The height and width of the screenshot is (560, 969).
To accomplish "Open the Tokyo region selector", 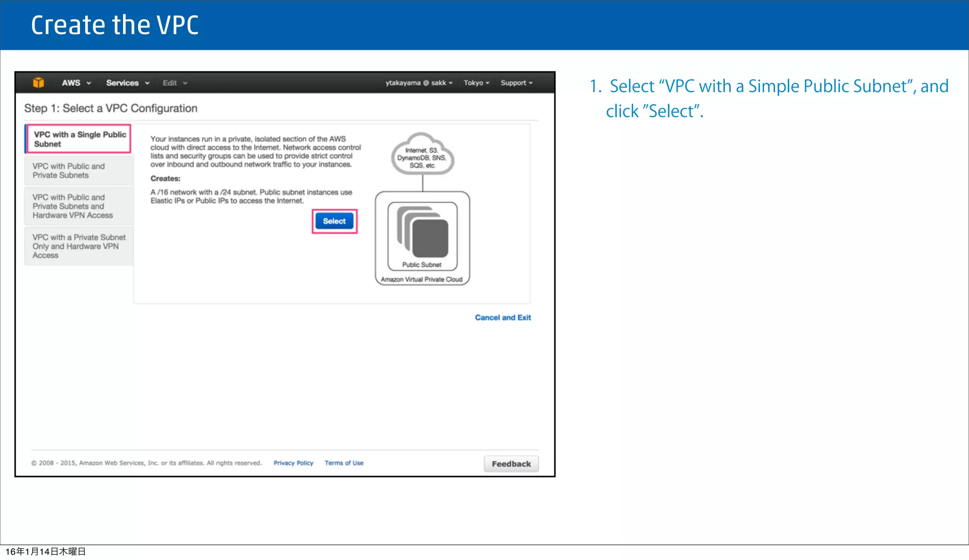I will click(x=476, y=83).
